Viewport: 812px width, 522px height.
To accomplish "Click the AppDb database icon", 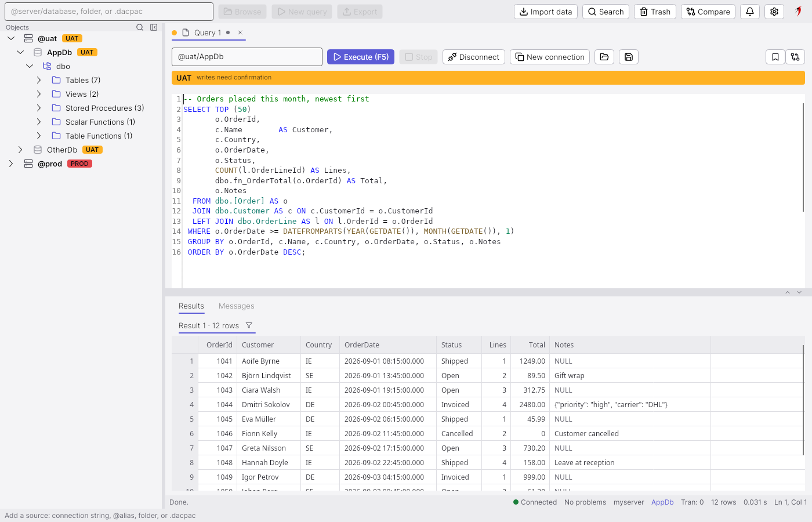I will tap(38, 52).
